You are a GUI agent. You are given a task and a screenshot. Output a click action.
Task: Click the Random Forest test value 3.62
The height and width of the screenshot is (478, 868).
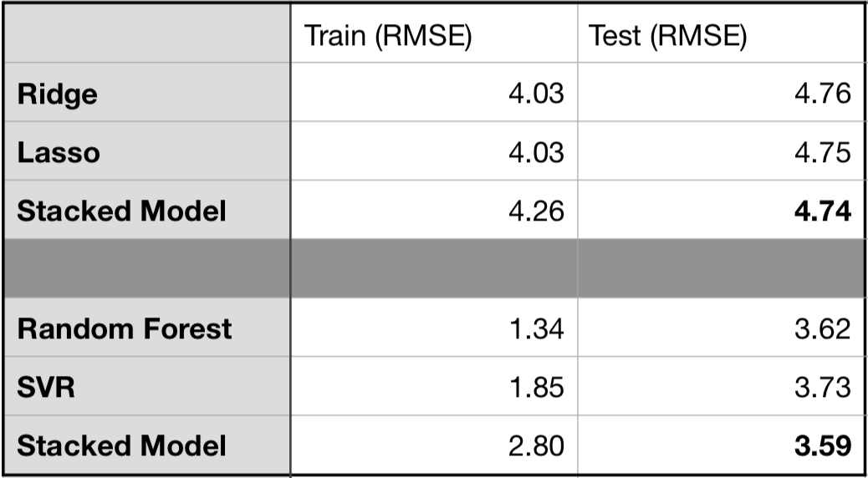822,328
